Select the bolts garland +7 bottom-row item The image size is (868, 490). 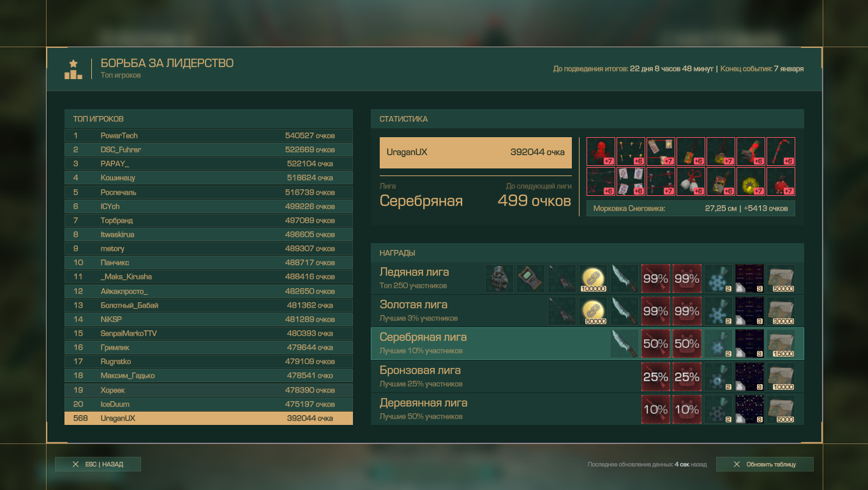tap(661, 182)
